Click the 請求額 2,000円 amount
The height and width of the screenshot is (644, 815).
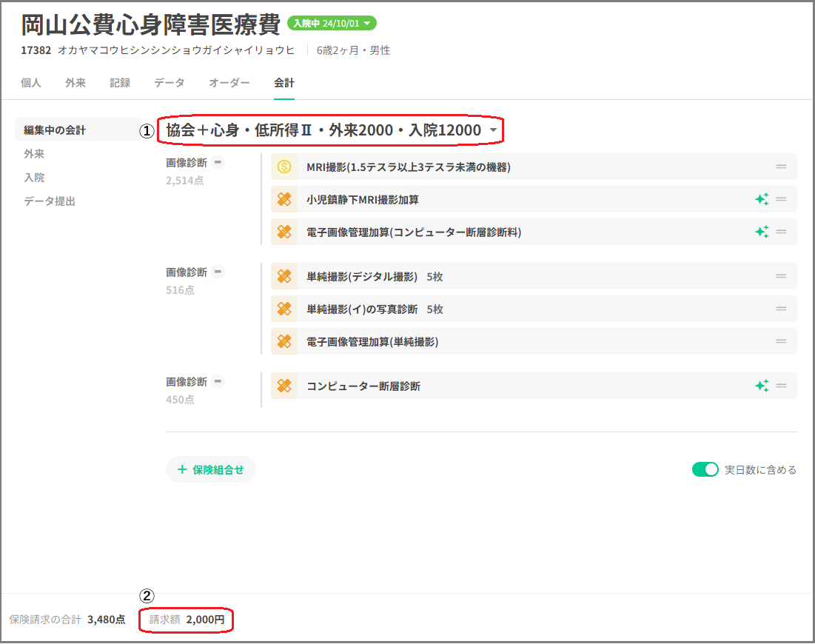(x=187, y=620)
